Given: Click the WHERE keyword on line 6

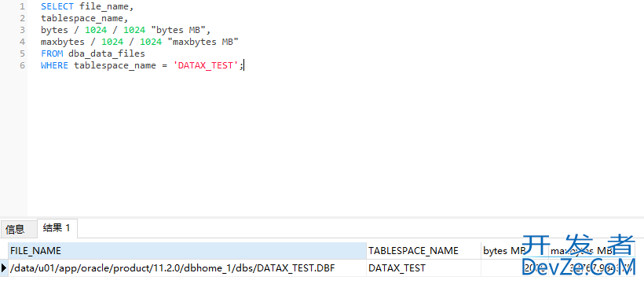Looking at the screenshot, I should tap(55, 65).
